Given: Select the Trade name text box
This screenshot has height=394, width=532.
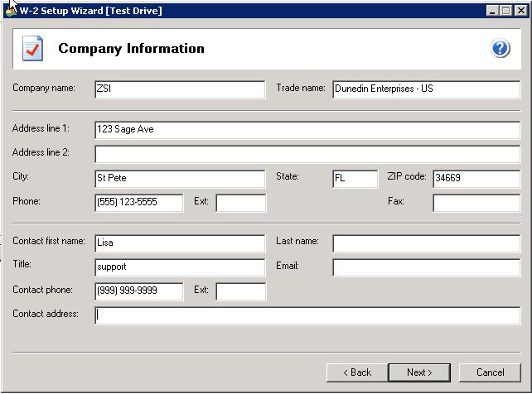Looking at the screenshot, I should tap(426, 89).
